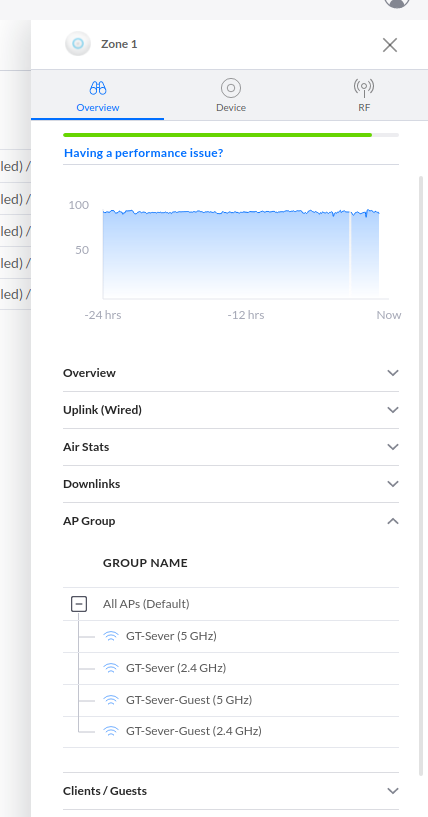Switch to the RF tab
Screen dimensions: 428x817
click(x=363, y=95)
